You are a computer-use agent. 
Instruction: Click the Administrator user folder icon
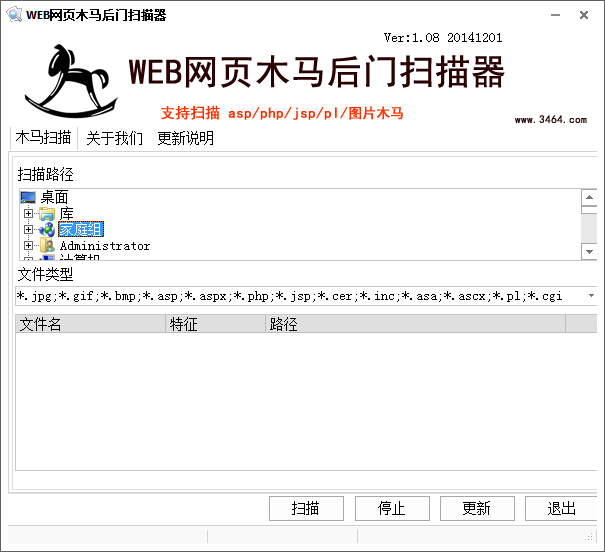pos(47,245)
